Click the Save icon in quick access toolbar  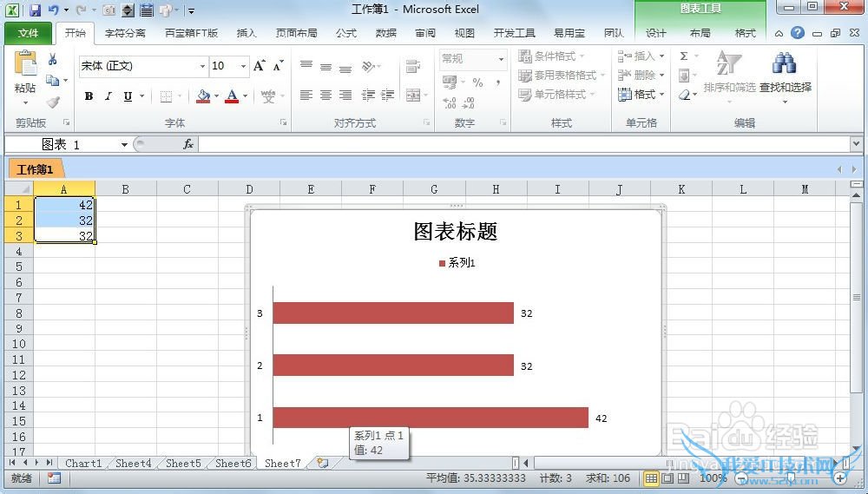click(35, 10)
